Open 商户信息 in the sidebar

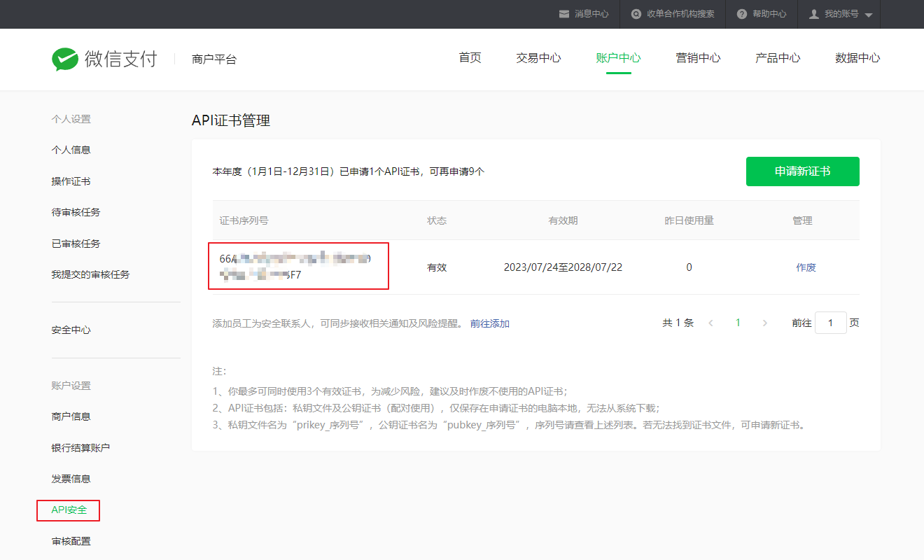pos(71,416)
